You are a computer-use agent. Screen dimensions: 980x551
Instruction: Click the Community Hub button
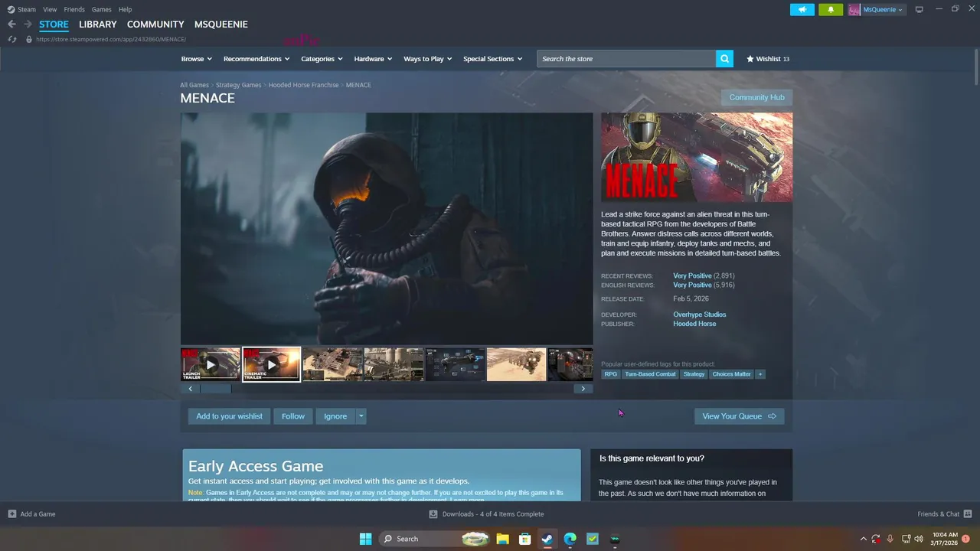pyautogui.click(x=756, y=97)
